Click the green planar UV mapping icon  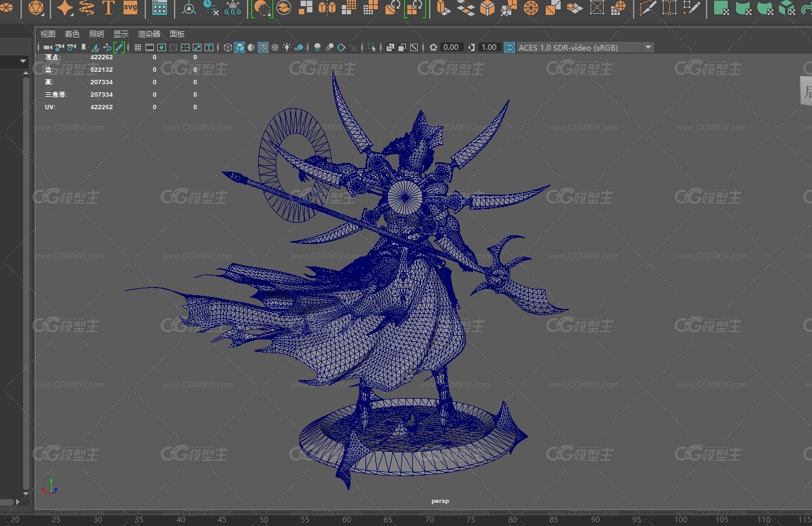point(722,7)
